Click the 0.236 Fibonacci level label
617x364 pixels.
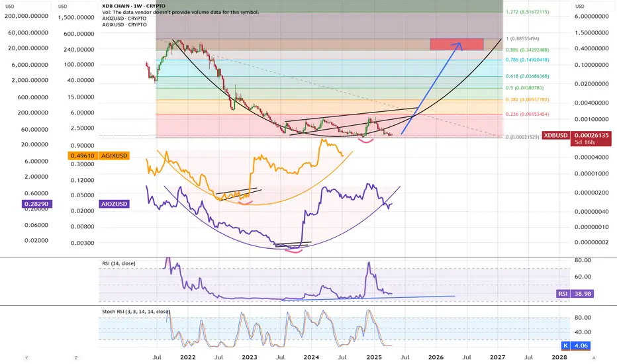(x=527, y=114)
